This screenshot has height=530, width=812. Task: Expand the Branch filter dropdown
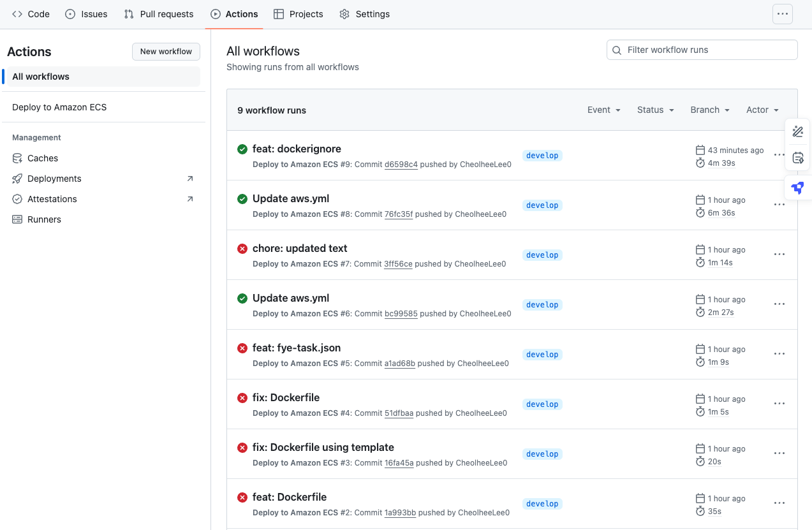[709, 110]
